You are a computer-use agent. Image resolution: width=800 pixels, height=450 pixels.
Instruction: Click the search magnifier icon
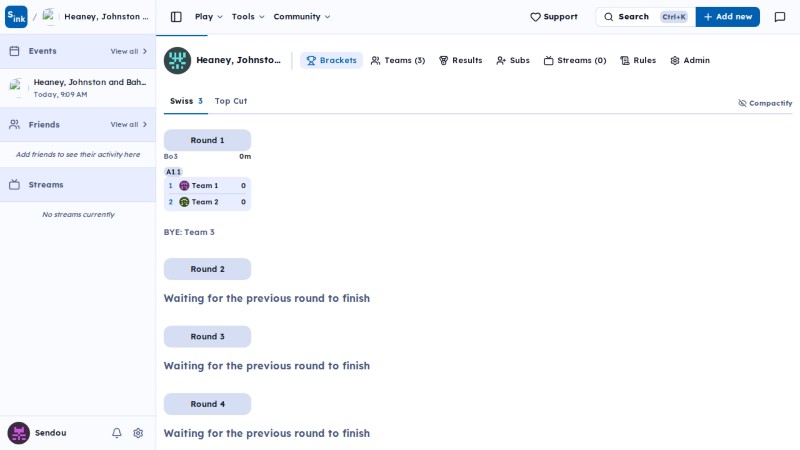click(x=609, y=17)
